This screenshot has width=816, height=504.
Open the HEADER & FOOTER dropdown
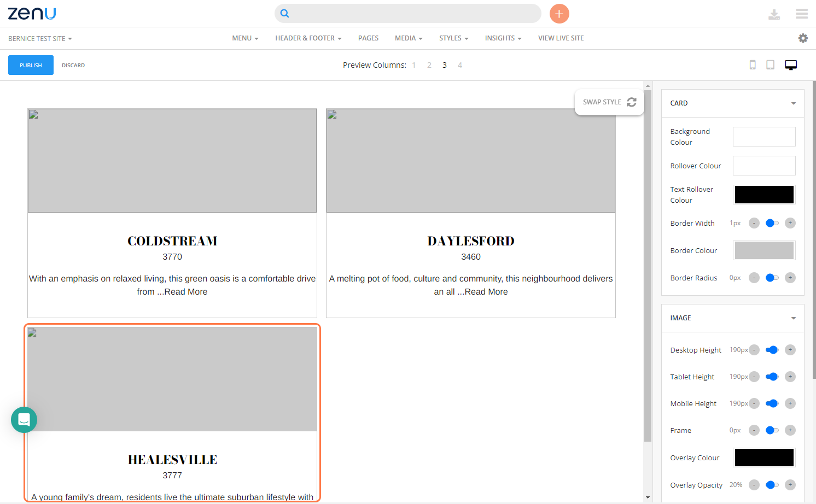tap(308, 38)
